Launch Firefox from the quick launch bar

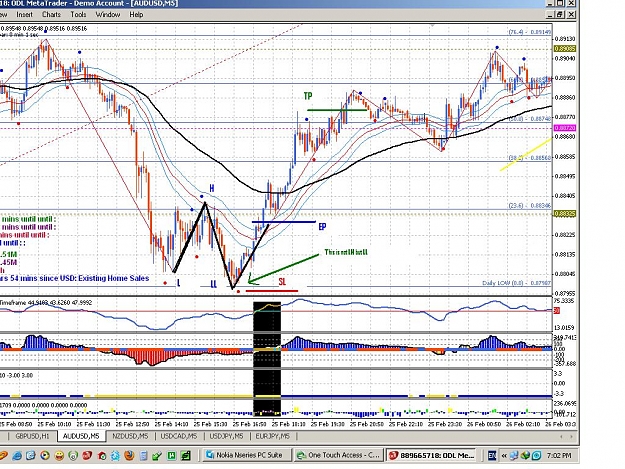[x=129, y=455]
